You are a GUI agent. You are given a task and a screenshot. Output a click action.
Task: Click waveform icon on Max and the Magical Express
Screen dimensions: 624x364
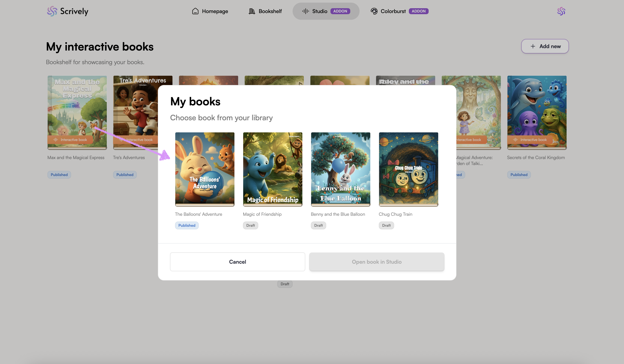(56, 139)
